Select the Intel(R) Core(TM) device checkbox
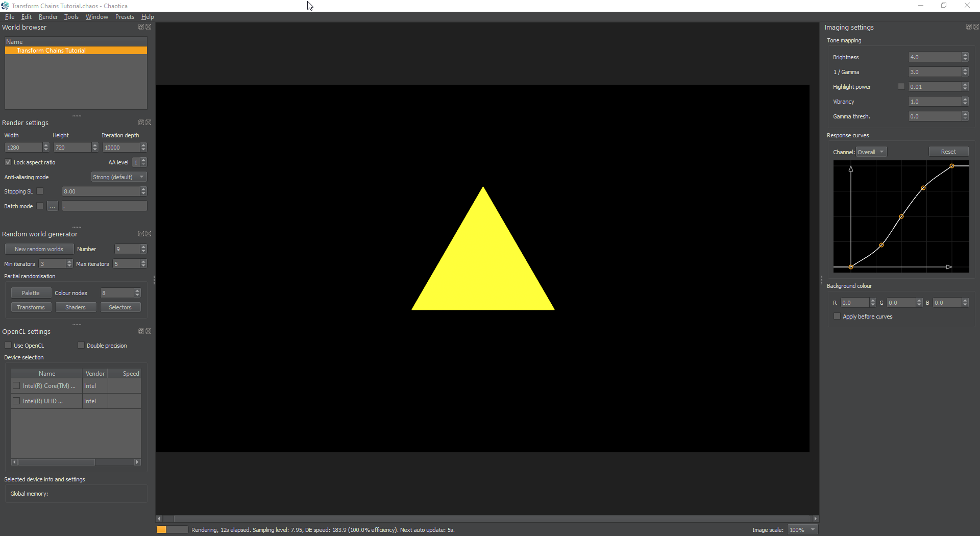 coord(16,386)
